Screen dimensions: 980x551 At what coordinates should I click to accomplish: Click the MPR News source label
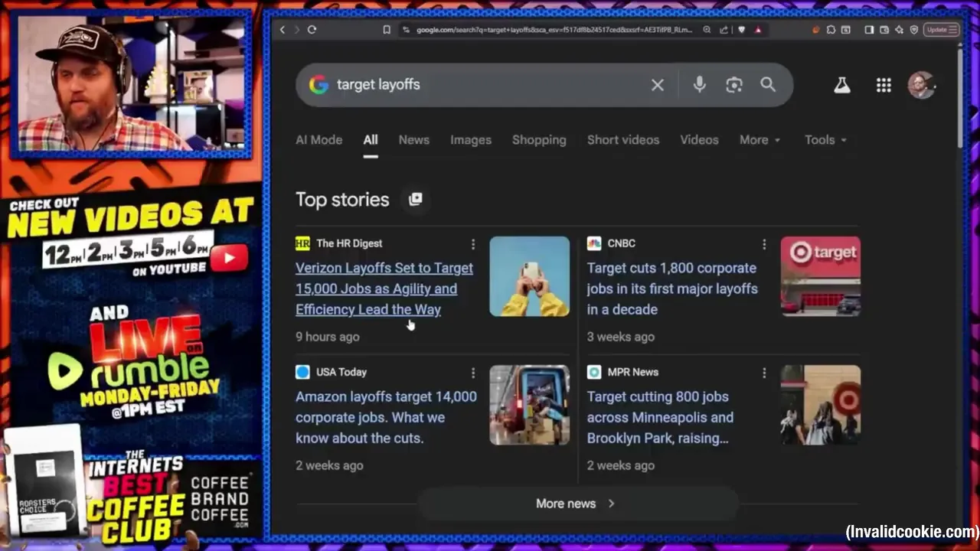pyautogui.click(x=633, y=372)
